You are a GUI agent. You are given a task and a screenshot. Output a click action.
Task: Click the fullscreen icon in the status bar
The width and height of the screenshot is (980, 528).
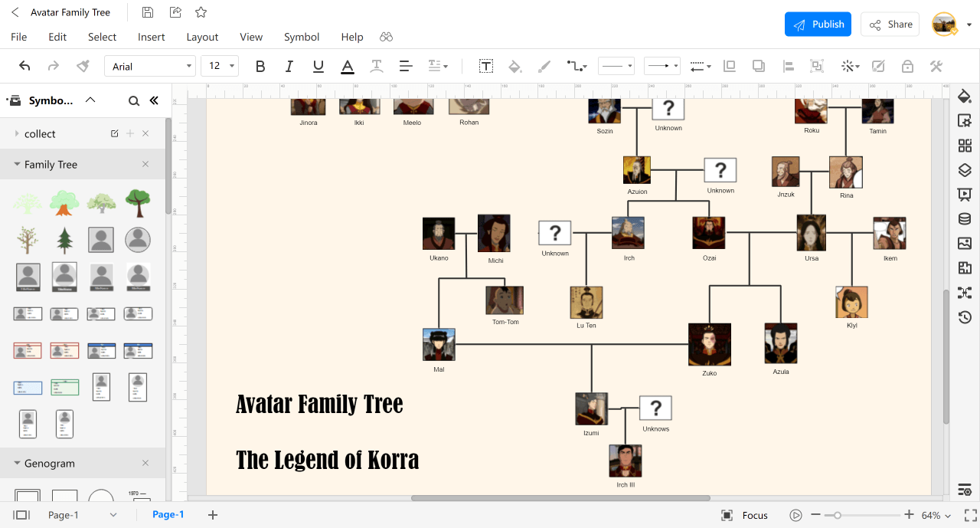coord(971,515)
